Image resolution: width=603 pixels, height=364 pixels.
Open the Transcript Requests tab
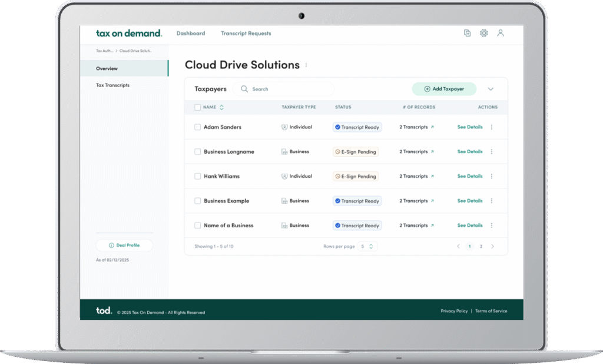pyautogui.click(x=246, y=34)
